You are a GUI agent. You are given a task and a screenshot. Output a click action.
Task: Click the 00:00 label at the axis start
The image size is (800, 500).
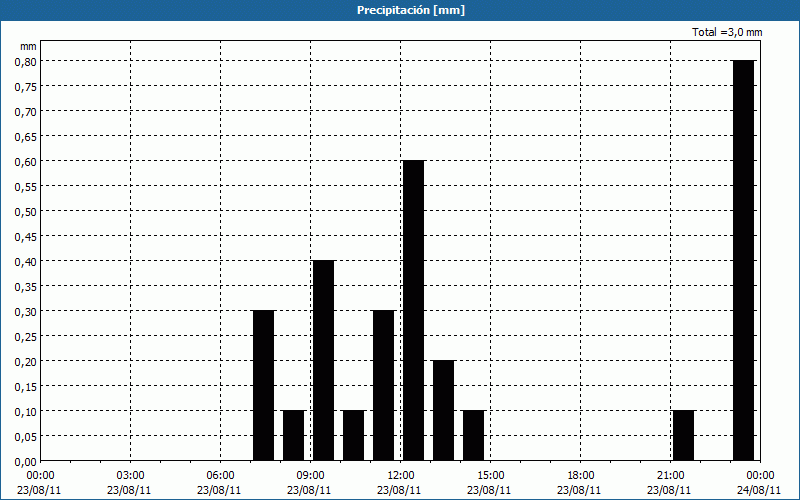click(40, 476)
